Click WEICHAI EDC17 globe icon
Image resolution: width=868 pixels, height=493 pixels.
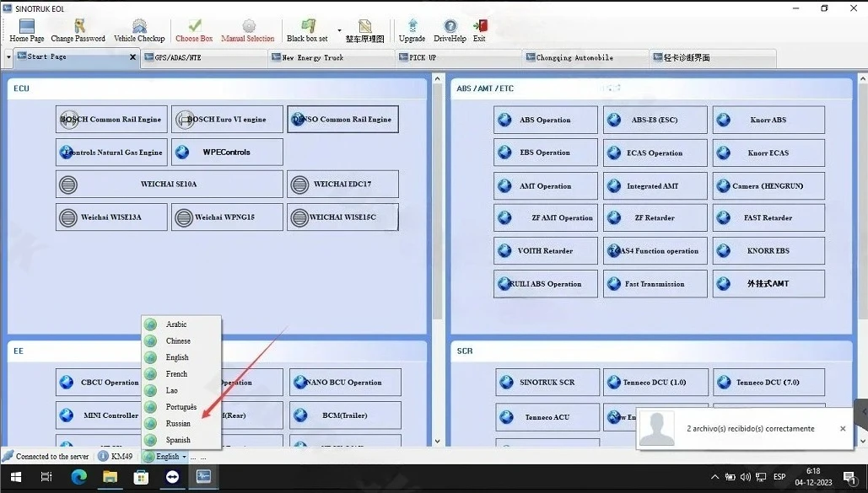click(x=299, y=185)
